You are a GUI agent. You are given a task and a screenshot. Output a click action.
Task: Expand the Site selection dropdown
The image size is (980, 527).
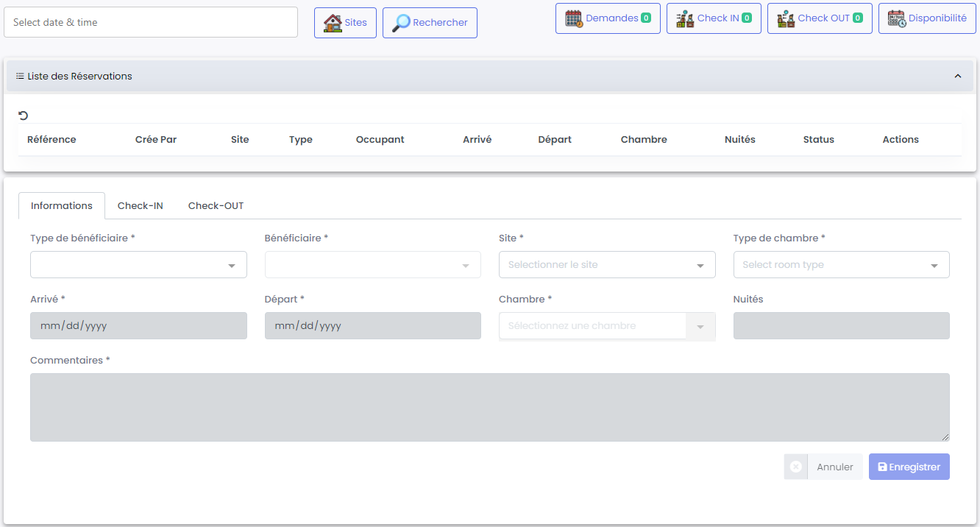(606, 265)
